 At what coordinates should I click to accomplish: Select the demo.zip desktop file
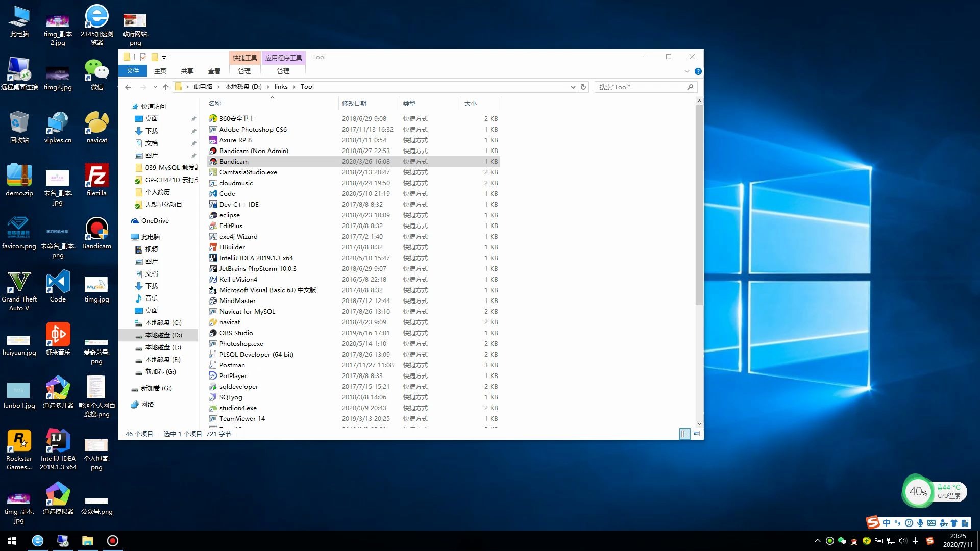point(19,180)
